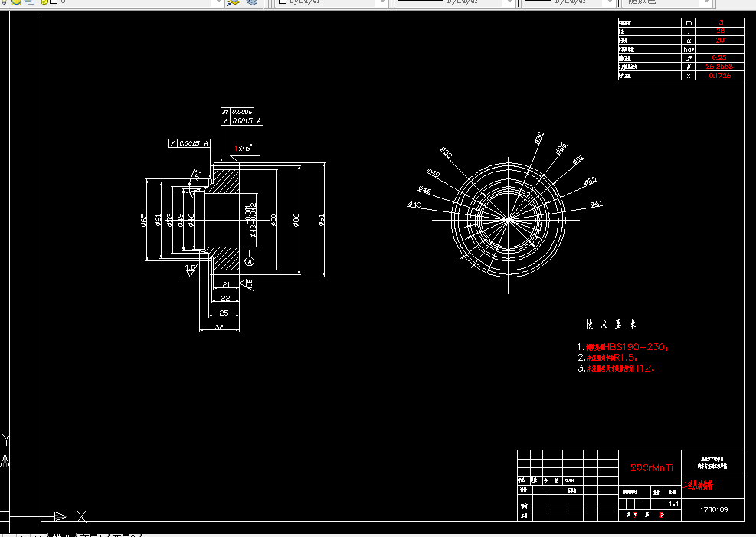
Task: Select the 1:1 scale cell in title block
Action: (673, 504)
